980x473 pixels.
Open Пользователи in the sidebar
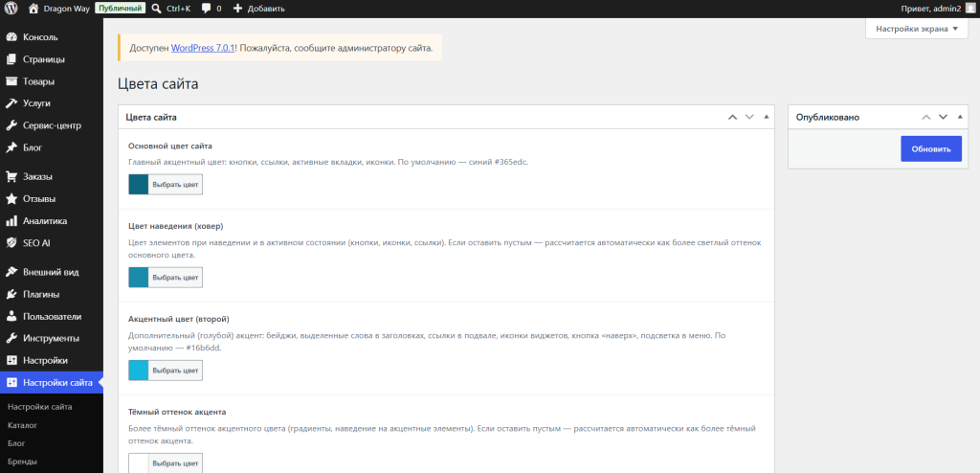pos(52,317)
